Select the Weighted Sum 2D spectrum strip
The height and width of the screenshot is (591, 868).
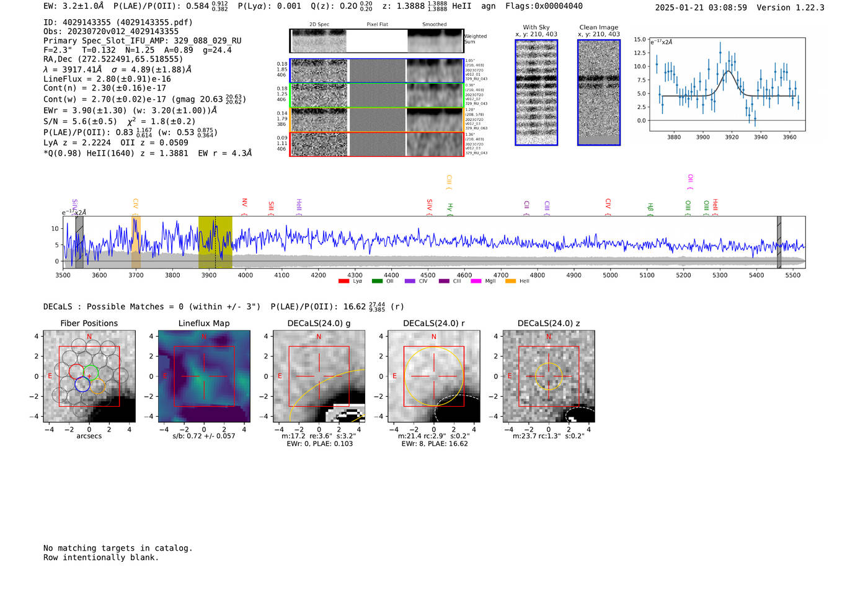point(377,41)
